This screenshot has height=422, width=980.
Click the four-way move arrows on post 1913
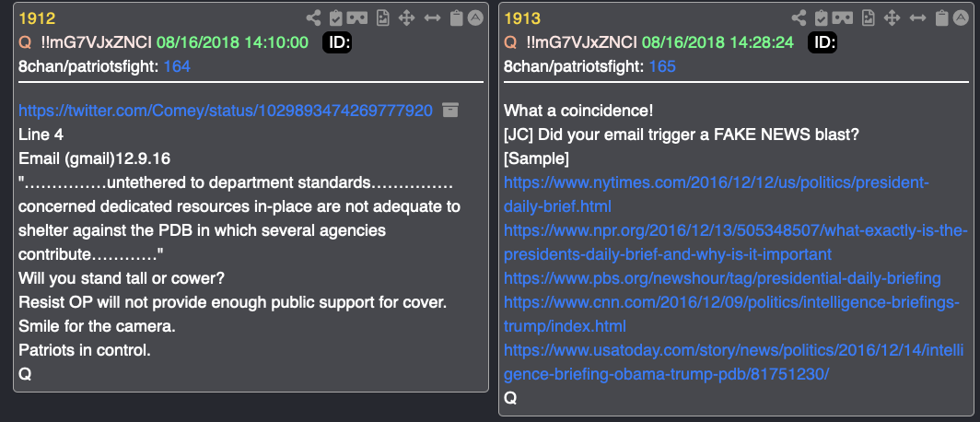click(x=892, y=18)
